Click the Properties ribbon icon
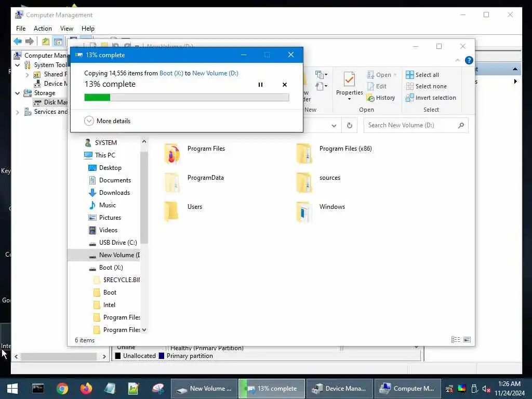Viewport: 532px width, 399px height. click(x=349, y=79)
